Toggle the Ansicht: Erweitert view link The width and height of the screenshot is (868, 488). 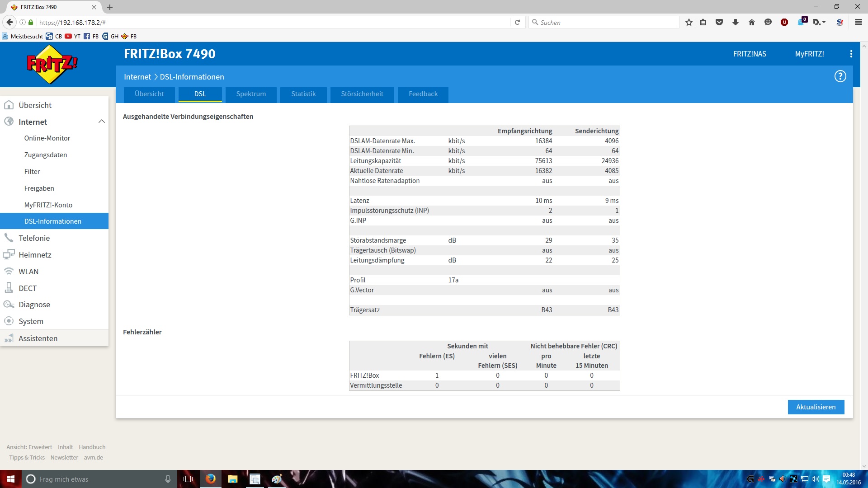coord(29,447)
